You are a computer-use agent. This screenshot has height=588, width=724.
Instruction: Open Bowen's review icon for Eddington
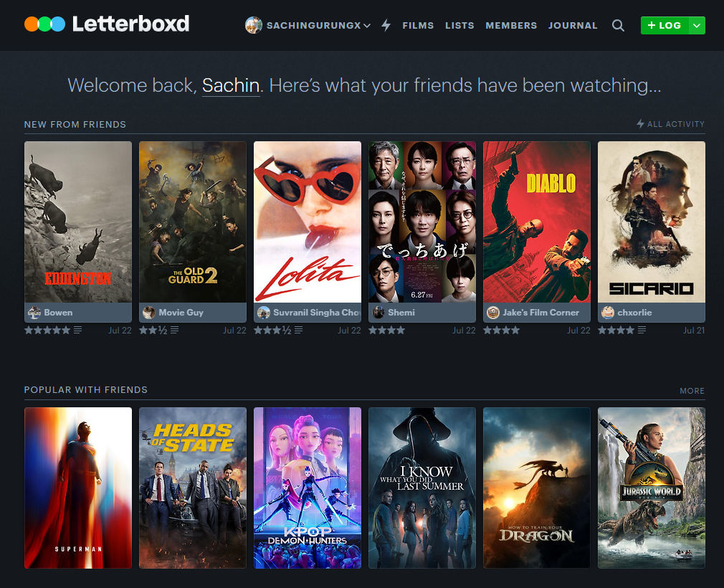point(77,331)
